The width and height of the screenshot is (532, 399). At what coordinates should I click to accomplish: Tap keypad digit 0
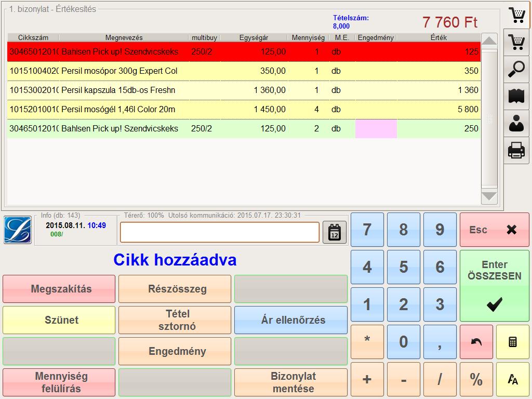[403, 342]
